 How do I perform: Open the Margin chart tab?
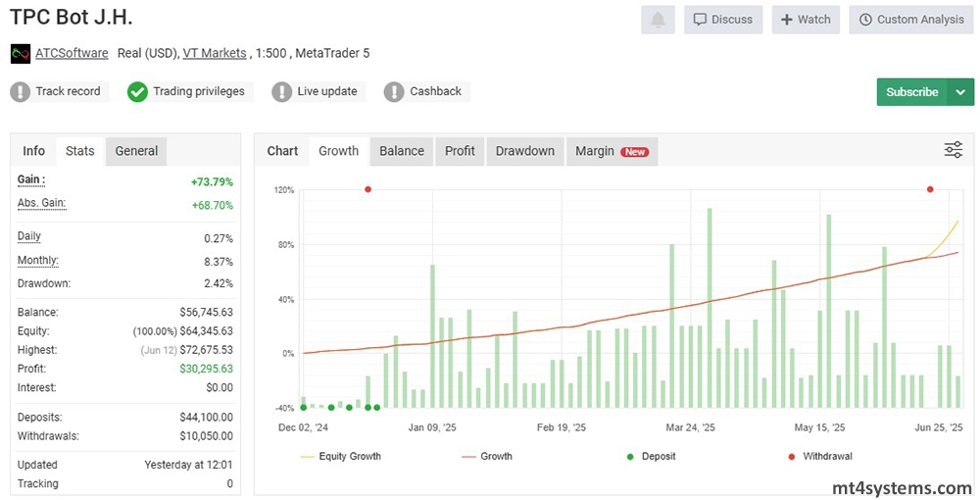(611, 151)
